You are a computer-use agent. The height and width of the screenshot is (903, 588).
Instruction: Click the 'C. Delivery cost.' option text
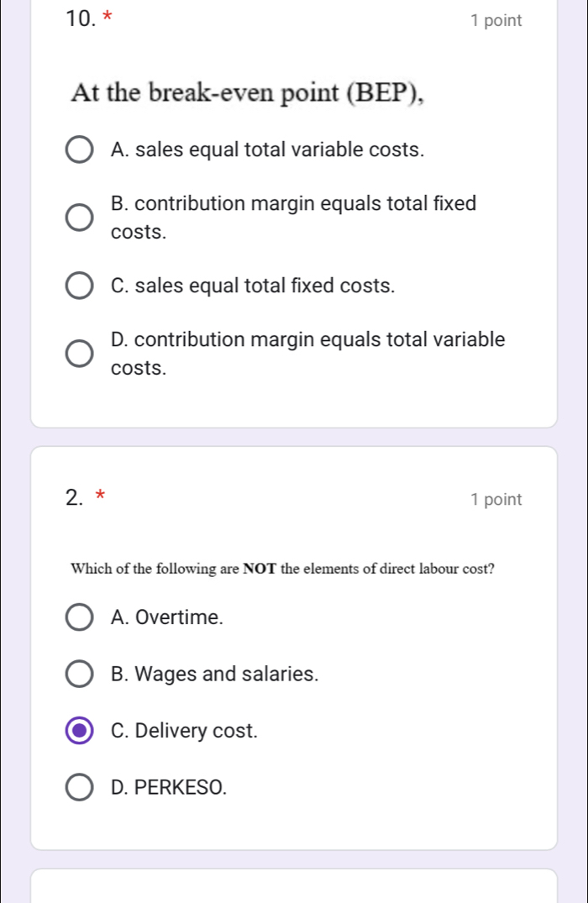(184, 731)
